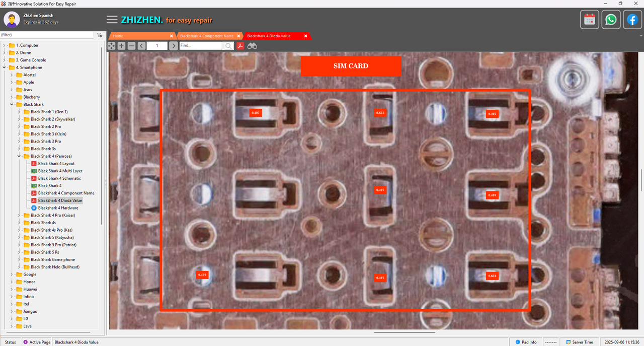The width and height of the screenshot is (644, 346).
Task: Zoom out with the minus button
Action: [131, 46]
